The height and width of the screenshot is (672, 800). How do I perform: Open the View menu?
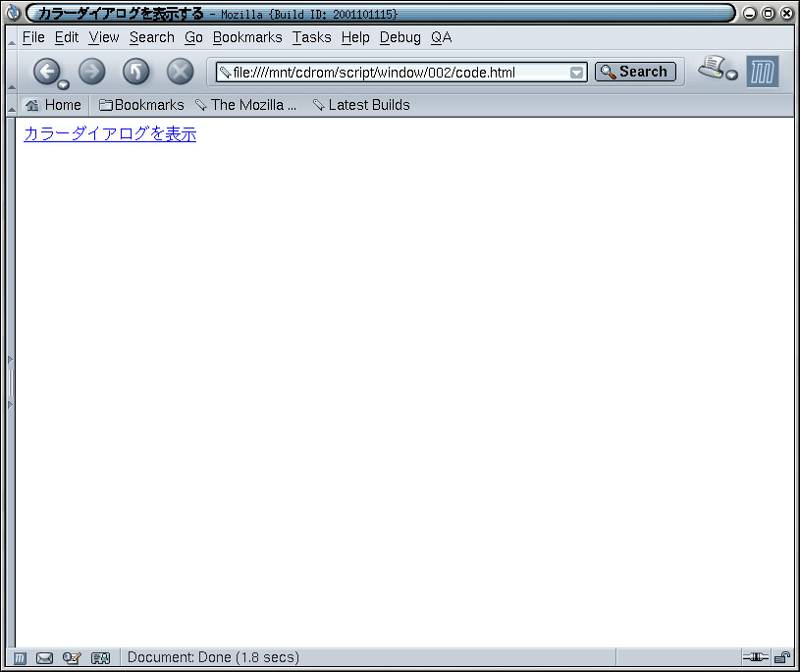[x=104, y=37]
